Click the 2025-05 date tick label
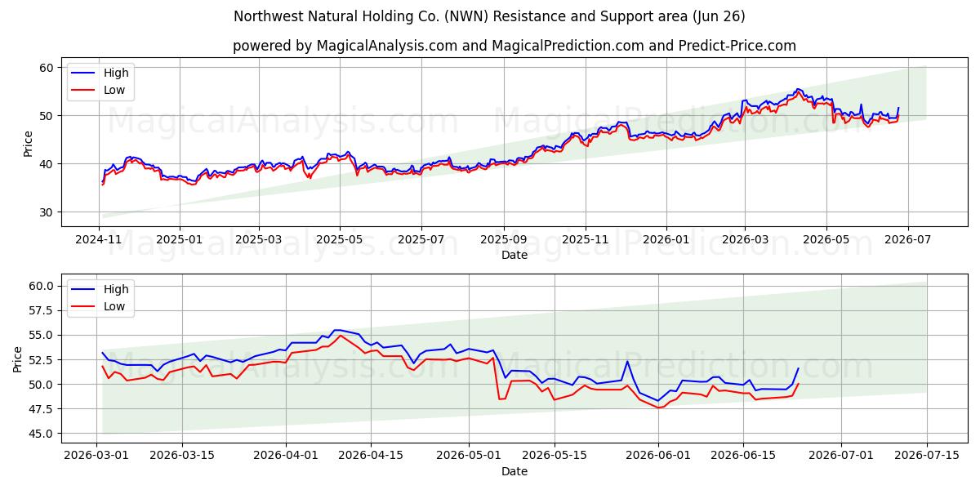 pyautogui.click(x=340, y=240)
